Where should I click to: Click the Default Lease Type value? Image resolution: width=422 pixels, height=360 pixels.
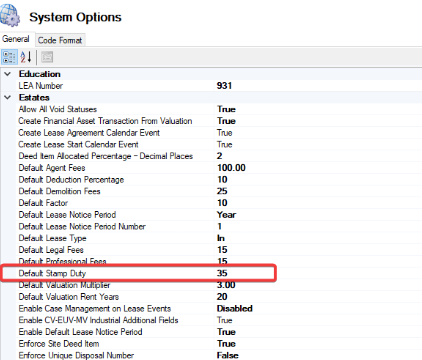click(221, 238)
